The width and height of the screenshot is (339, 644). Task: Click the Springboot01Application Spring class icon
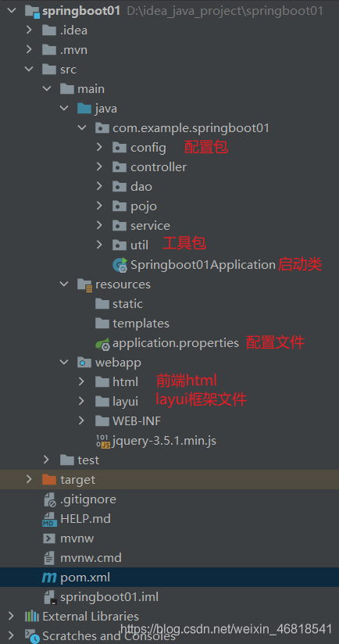pos(120,265)
